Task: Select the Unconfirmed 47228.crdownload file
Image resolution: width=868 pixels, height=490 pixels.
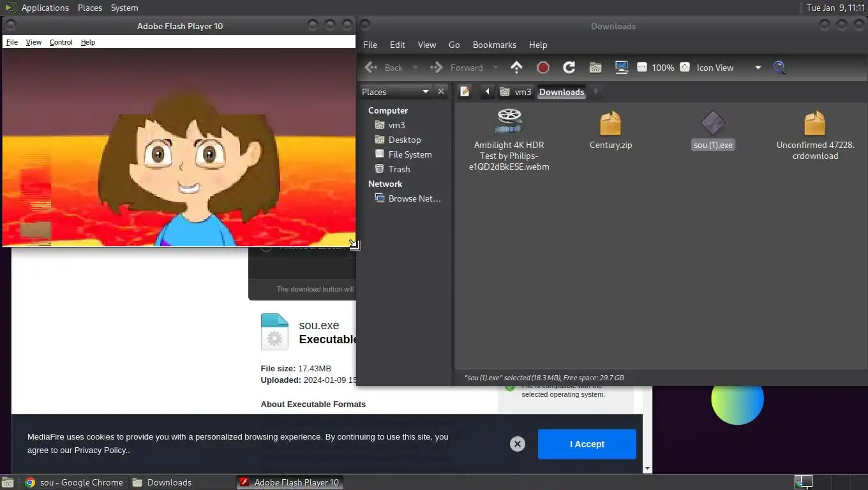Action: click(x=815, y=135)
